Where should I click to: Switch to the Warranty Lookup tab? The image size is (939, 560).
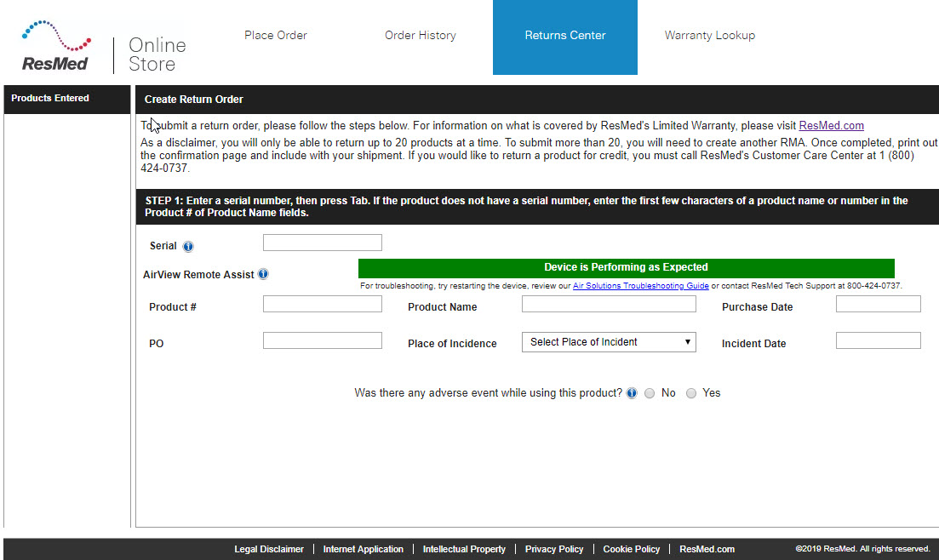pos(709,36)
